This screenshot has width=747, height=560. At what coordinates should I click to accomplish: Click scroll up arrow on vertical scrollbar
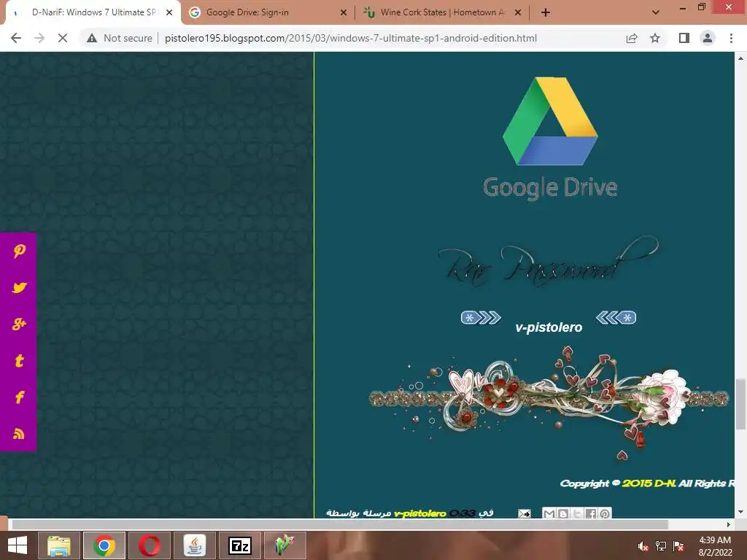(740, 58)
